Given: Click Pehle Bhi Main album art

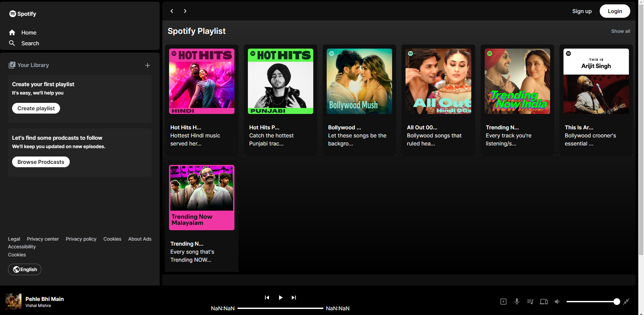Looking at the screenshot, I should pos(13,302).
